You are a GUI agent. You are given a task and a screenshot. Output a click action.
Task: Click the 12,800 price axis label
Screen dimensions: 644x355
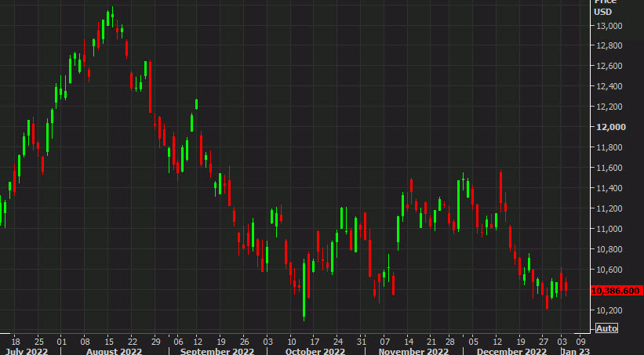coord(609,45)
